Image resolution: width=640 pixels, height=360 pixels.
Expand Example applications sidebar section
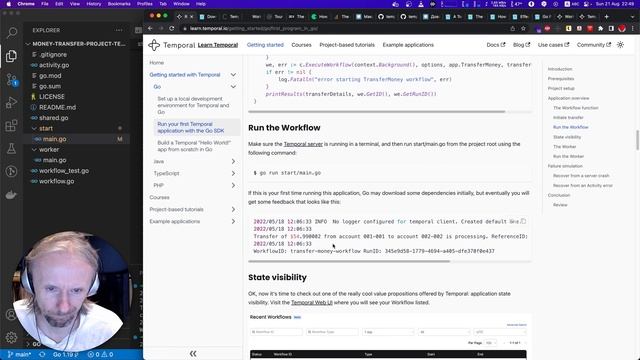click(233, 221)
